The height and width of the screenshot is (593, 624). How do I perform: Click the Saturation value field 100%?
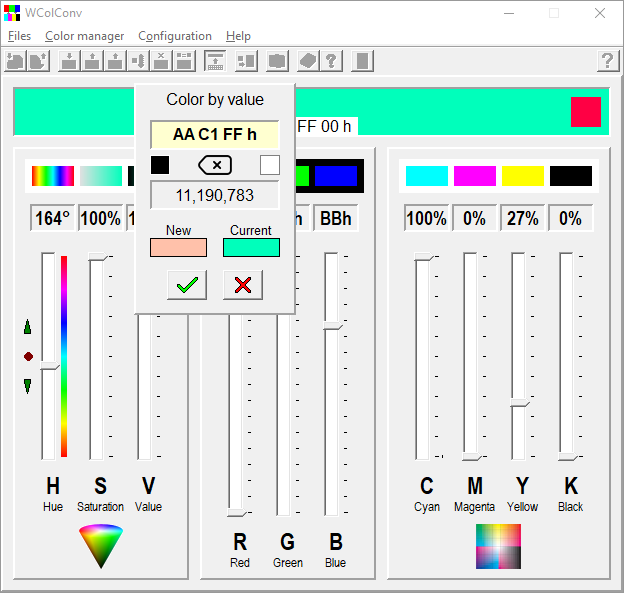[x=101, y=218]
